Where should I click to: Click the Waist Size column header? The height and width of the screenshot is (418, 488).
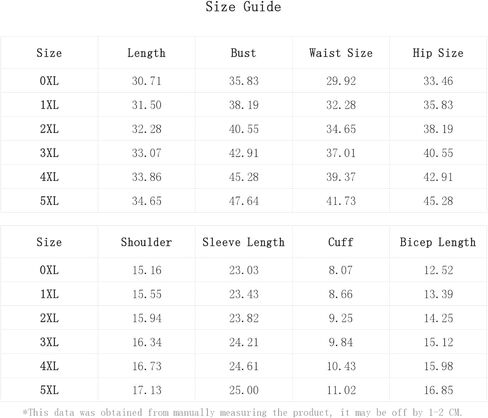point(341,53)
